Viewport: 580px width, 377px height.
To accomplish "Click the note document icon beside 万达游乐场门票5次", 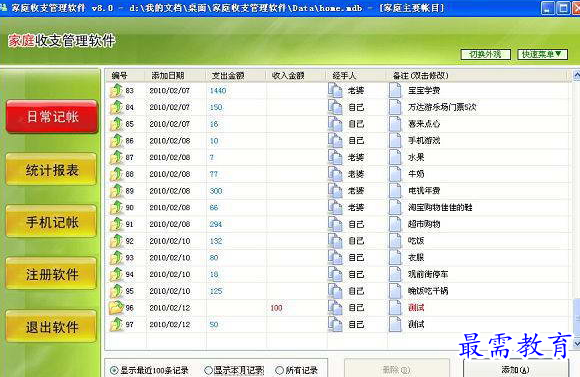I will [x=395, y=107].
